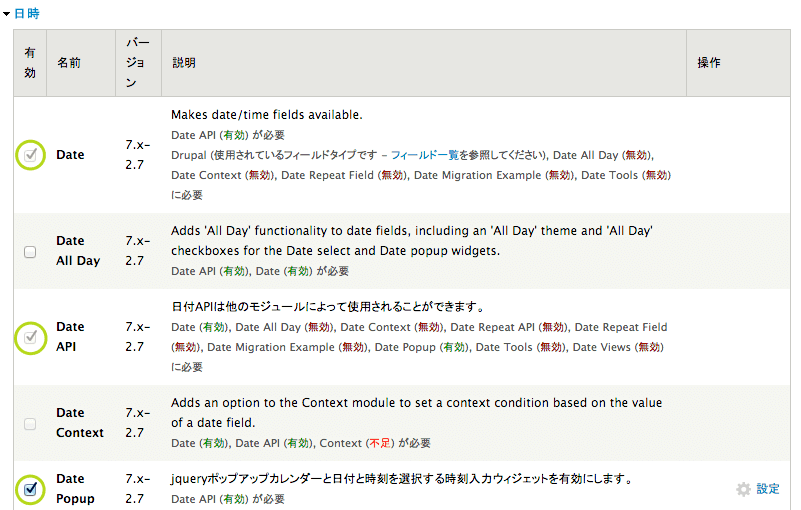Click the 'Makes date/time fields available' description

[x=267, y=115]
